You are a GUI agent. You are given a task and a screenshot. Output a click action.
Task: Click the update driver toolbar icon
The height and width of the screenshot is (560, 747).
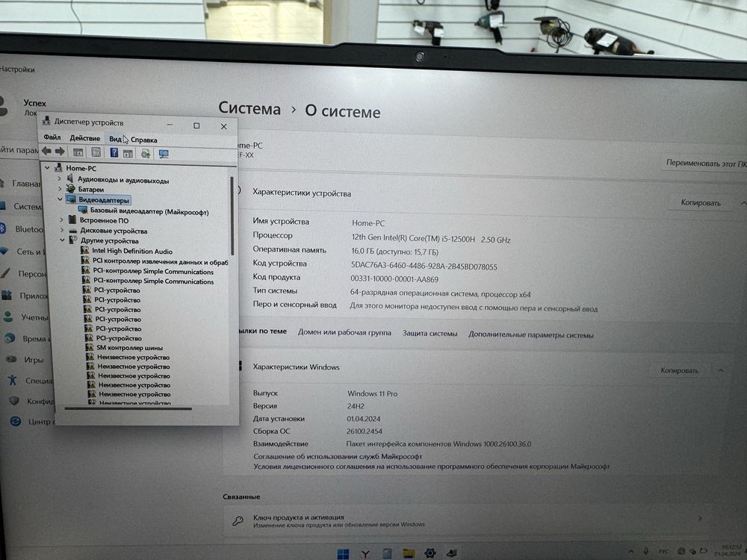click(x=146, y=153)
